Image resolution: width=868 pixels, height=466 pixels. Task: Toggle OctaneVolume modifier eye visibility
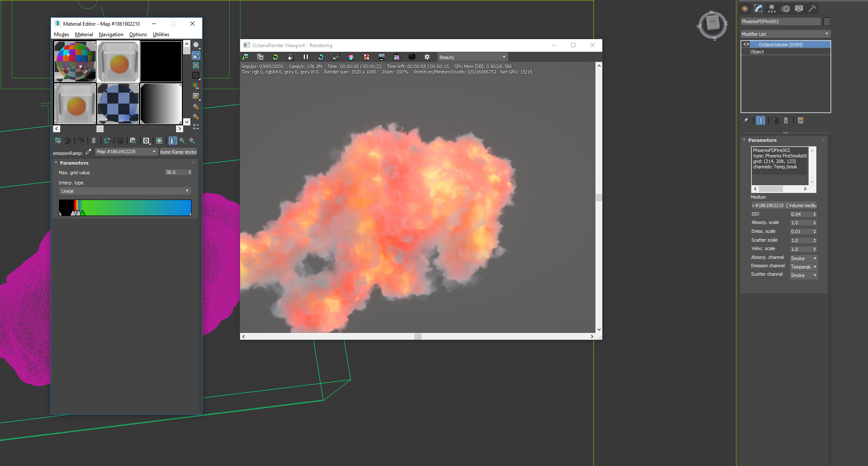click(746, 44)
